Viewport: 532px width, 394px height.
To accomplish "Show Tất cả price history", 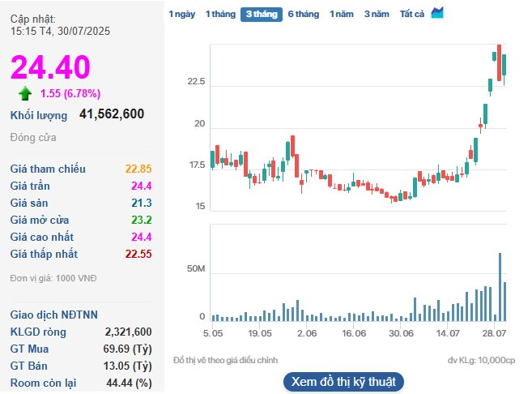I will 412,14.
